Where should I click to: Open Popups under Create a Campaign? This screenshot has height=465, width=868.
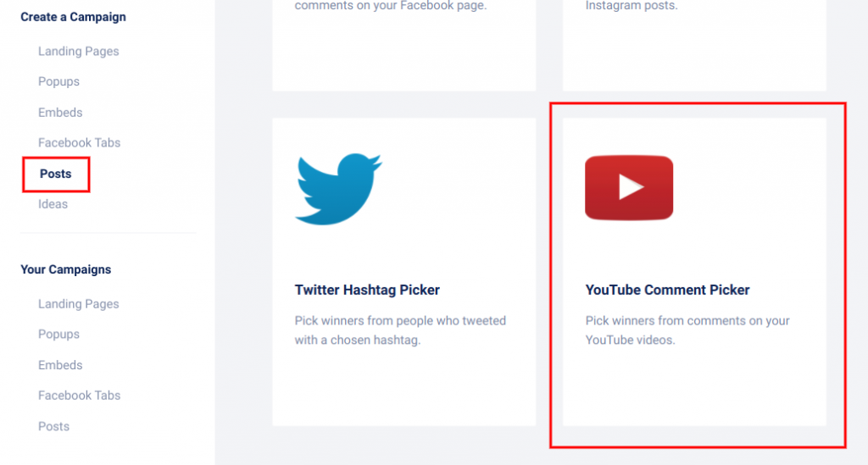point(58,82)
